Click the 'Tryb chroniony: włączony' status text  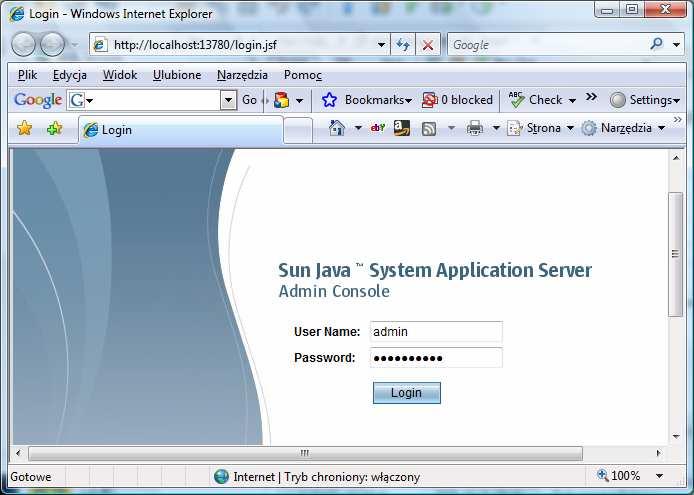[352, 477]
